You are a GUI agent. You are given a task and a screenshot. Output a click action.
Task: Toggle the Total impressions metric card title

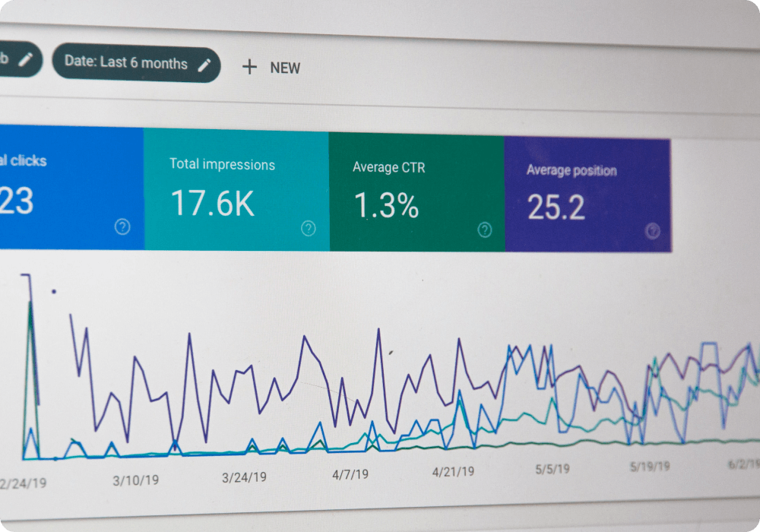222,164
